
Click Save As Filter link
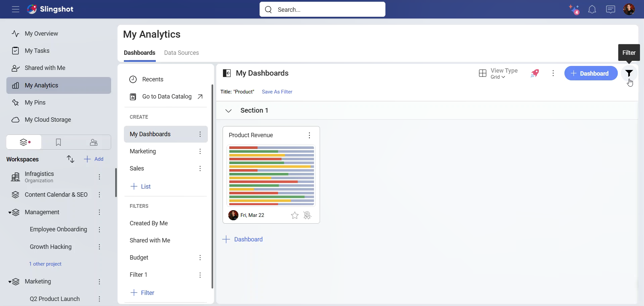point(277,92)
